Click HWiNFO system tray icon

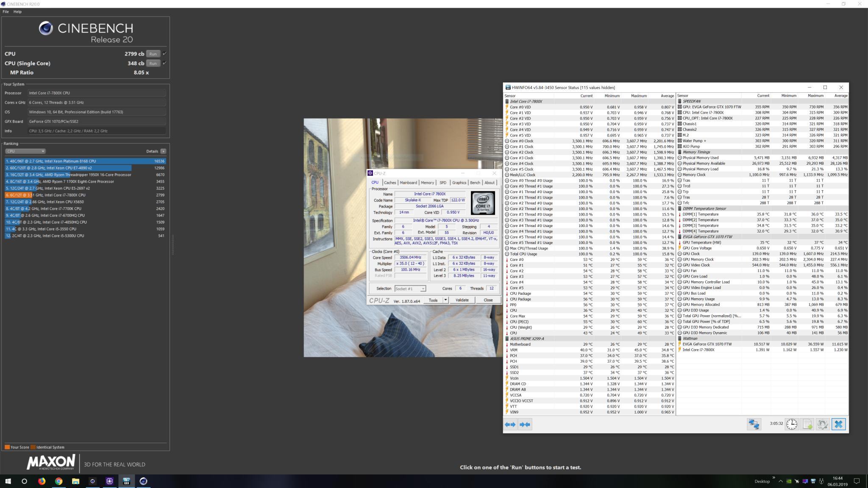(813, 481)
